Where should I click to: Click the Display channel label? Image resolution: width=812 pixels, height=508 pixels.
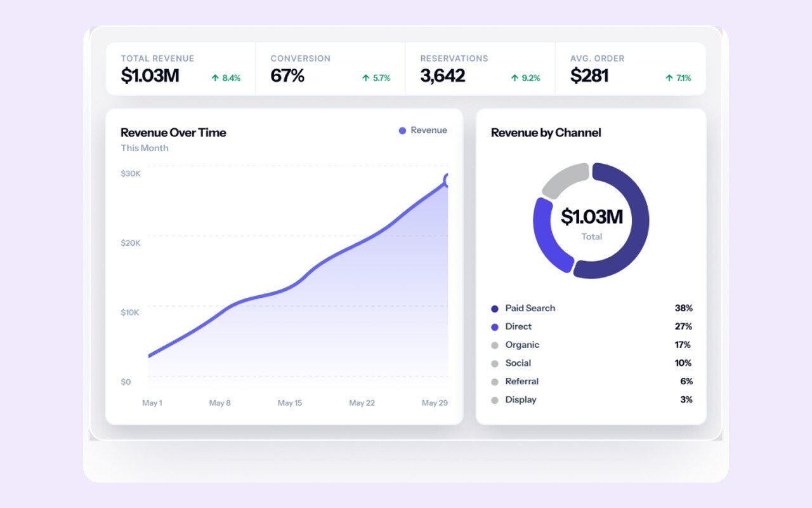pyautogui.click(x=521, y=400)
